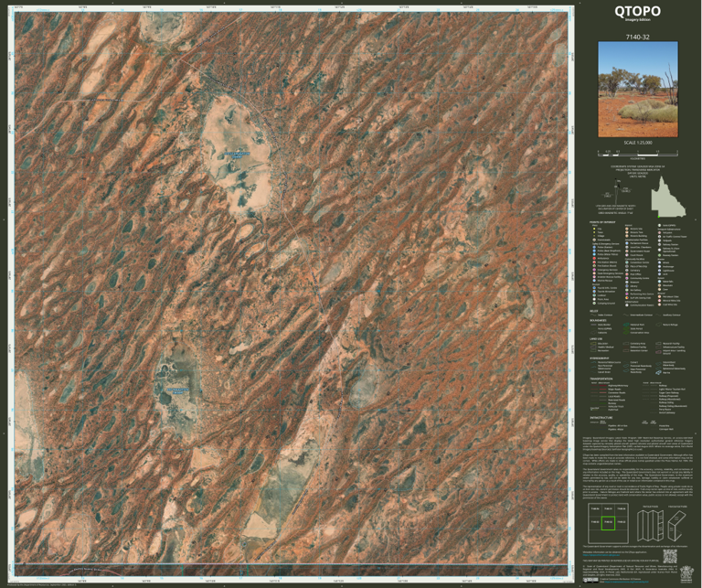
Task: Click the vertical folds diagram
Action: click(651, 525)
